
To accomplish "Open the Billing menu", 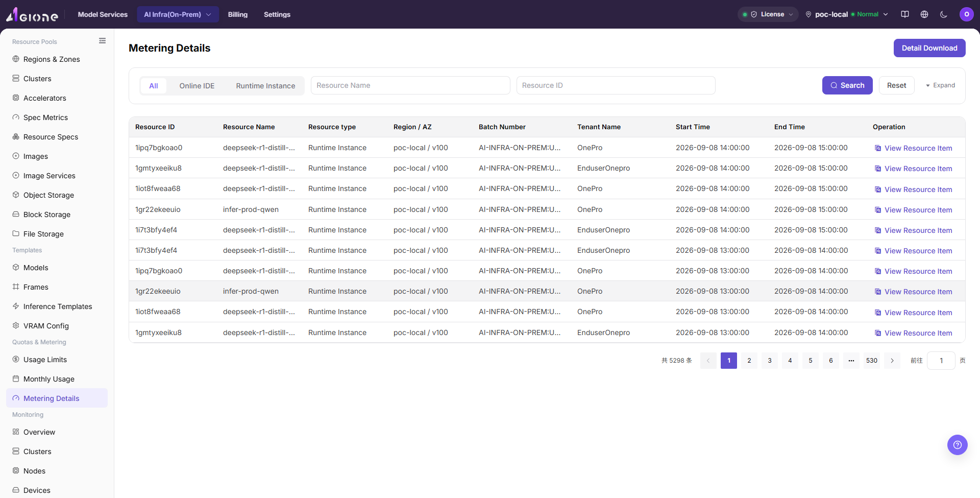I will point(238,14).
